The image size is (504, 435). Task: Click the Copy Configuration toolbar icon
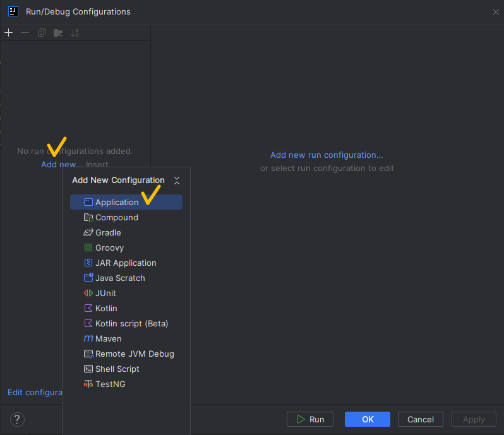[42, 33]
